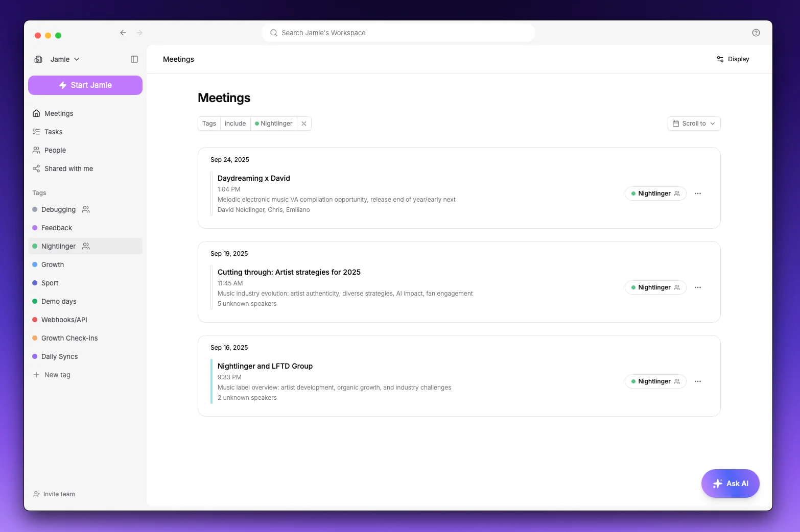Image resolution: width=800 pixels, height=532 pixels.
Task: Open the Daydreaming x David meeting
Action: [254, 178]
